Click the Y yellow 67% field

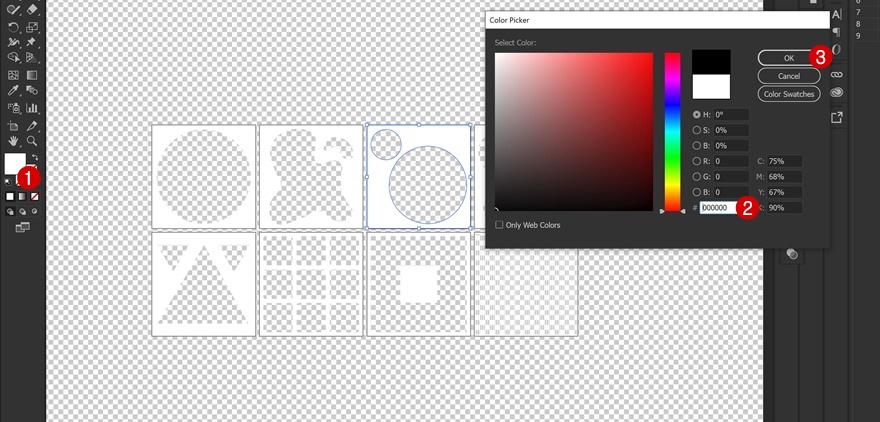point(785,192)
